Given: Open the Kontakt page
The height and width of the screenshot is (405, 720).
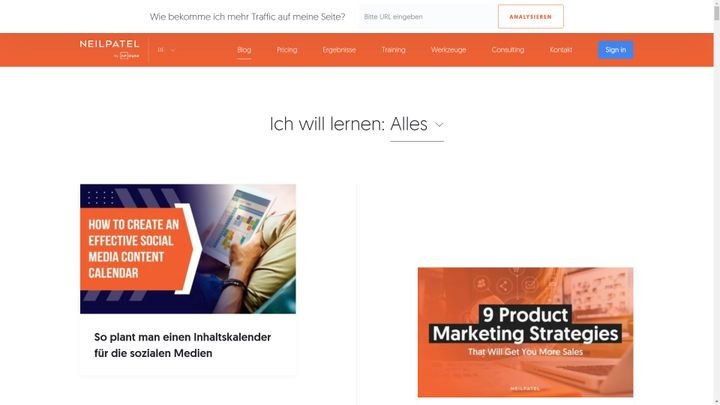Looking at the screenshot, I should point(561,50).
